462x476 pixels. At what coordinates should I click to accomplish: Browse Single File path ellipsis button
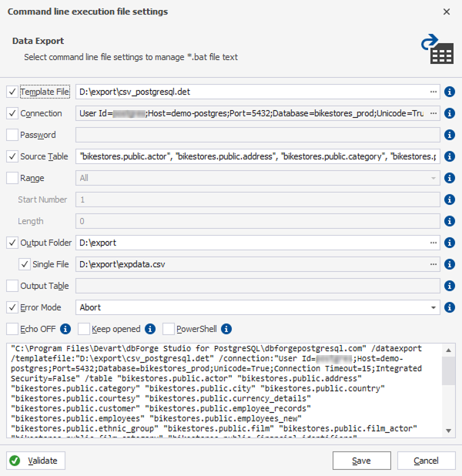click(x=434, y=264)
